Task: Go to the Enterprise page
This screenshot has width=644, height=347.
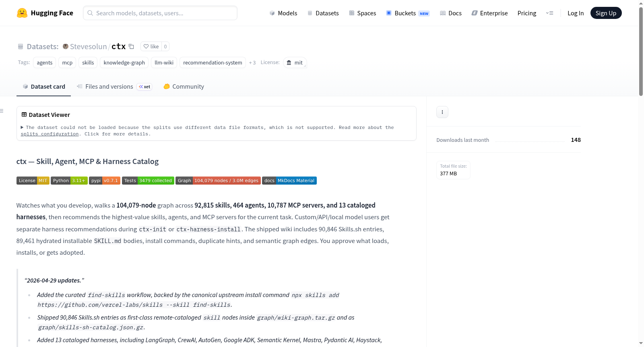Action: [489, 13]
